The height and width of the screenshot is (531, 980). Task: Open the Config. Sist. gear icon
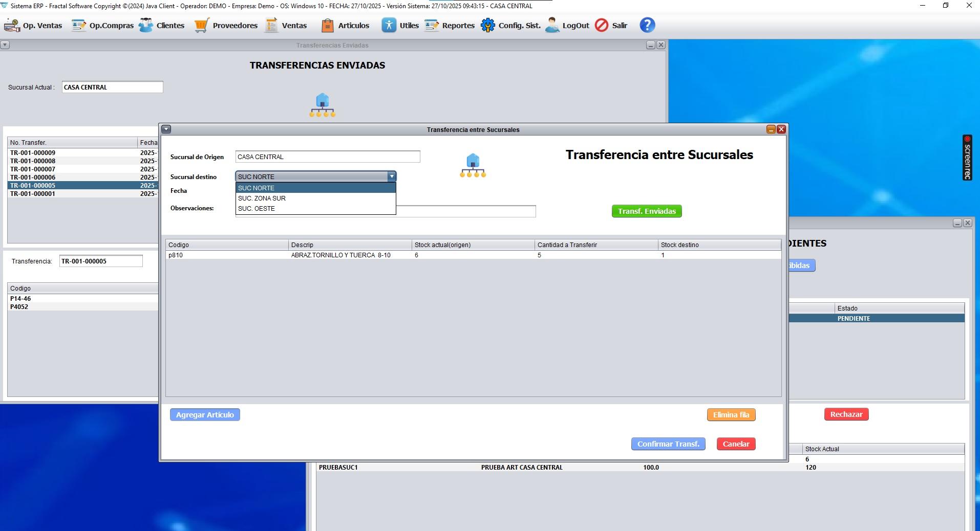pyautogui.click(x=488, y=25)
